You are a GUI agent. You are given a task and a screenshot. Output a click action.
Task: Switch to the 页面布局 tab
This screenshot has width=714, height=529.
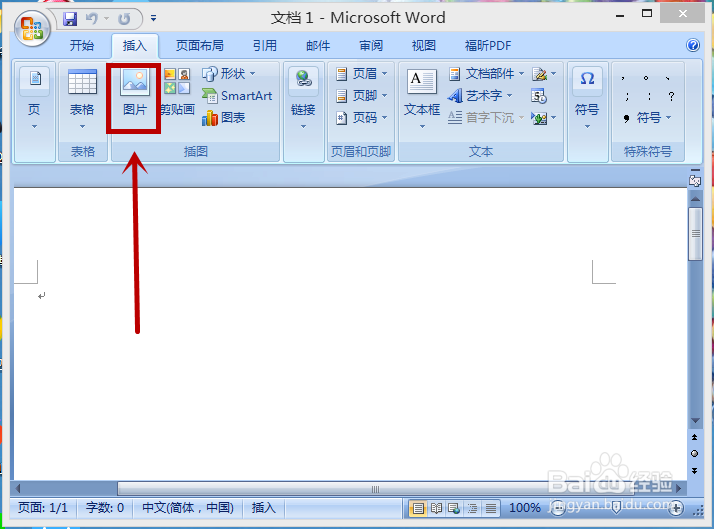199,46
